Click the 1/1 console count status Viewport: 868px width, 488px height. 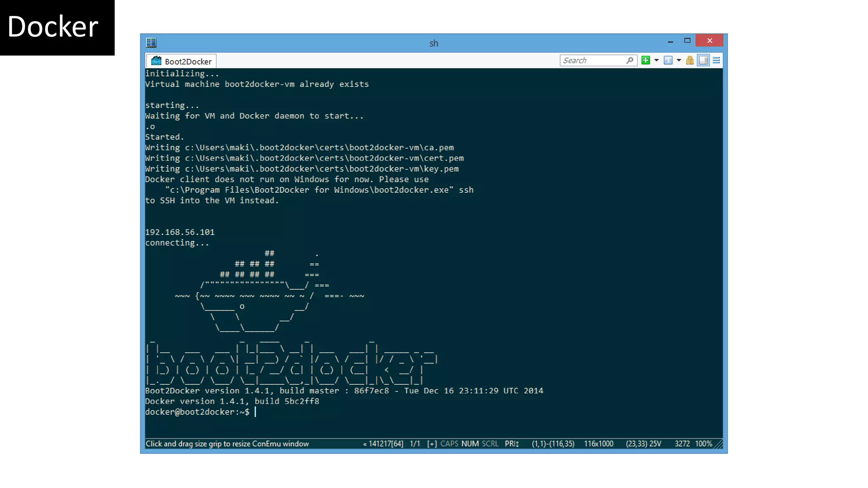(x=415, y=444)
